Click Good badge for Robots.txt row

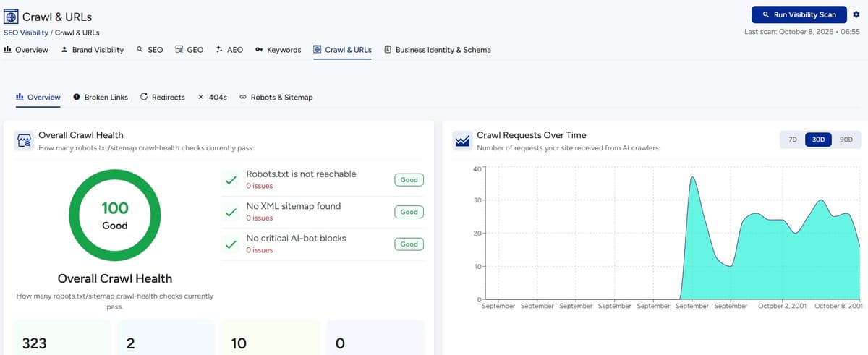409,180
